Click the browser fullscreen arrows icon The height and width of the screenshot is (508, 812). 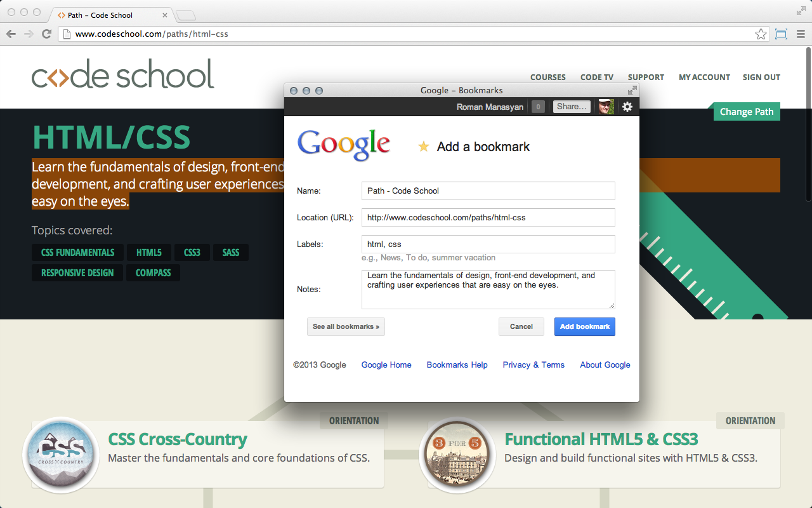tap(801, 11)
